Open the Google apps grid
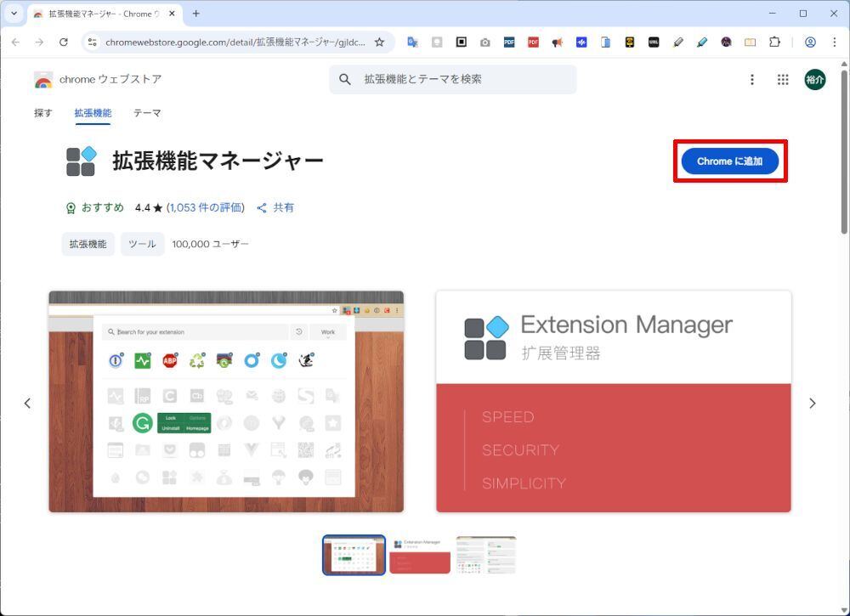This screenshot has width=850, height=616. pos(783,80)
